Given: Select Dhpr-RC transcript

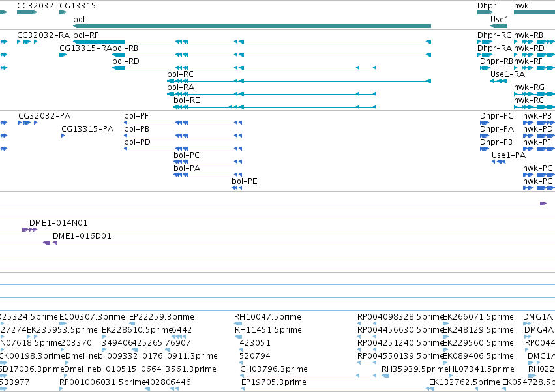Looking at the screenshot, I should [x=485, y=42].
